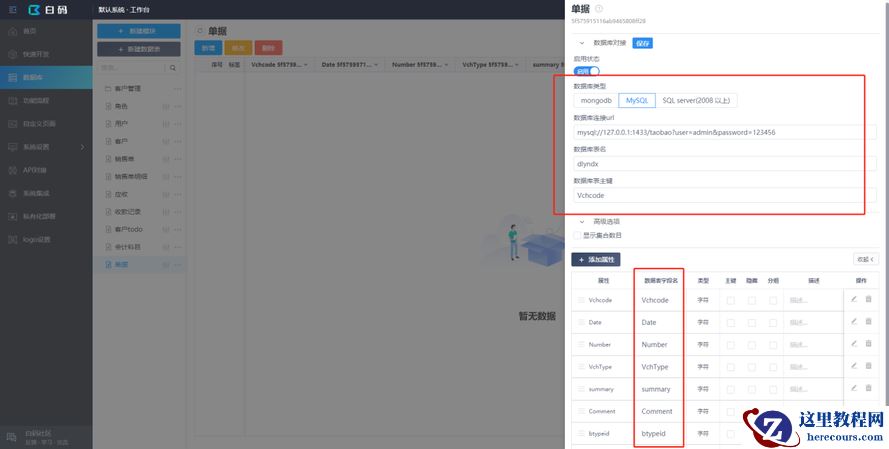Viewport: 889px width, 449px height.
Task: Click the 收起 collapse button above the table
Action: [x=866, y=259]
